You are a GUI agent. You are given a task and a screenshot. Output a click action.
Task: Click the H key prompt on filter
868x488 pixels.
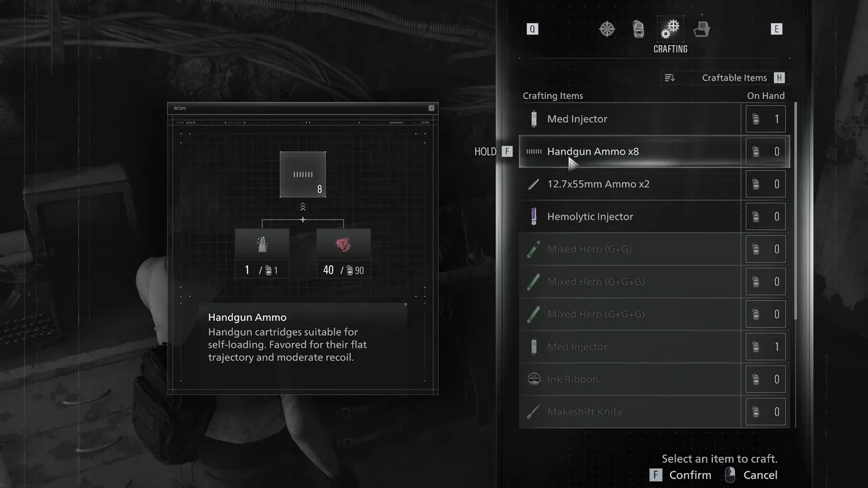click(x=779, y=78)
